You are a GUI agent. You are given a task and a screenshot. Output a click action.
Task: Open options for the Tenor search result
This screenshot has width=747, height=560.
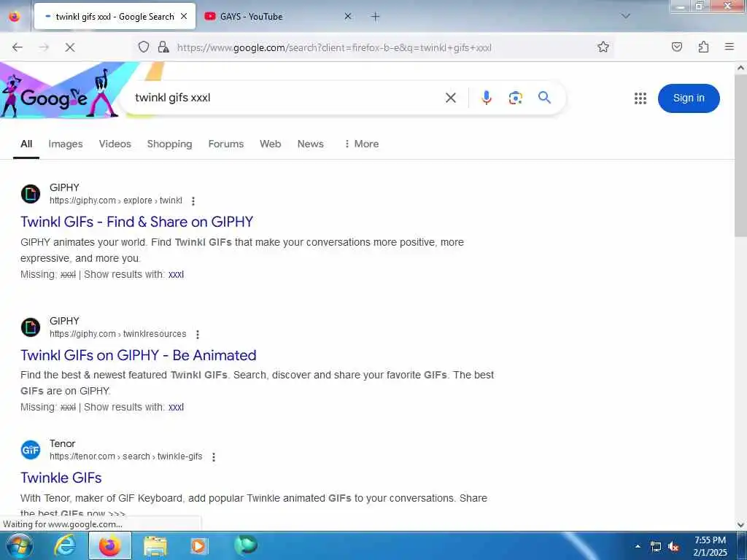click(x=214, y=457)
